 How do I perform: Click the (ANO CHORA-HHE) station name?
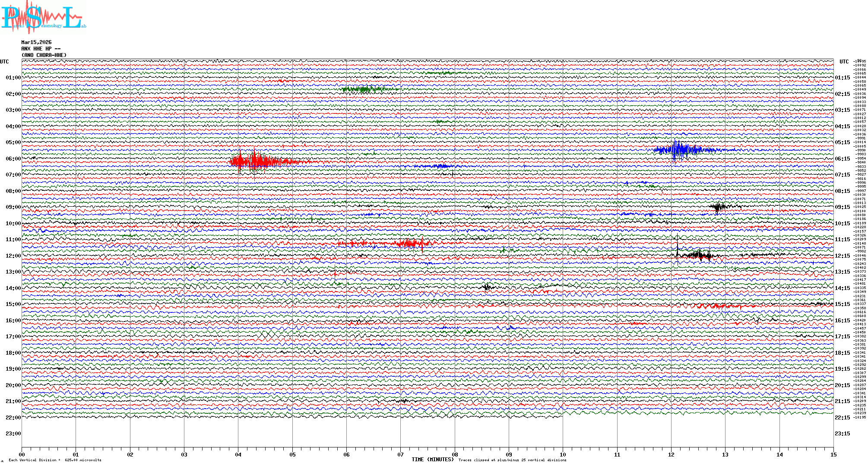pos(44,55)
